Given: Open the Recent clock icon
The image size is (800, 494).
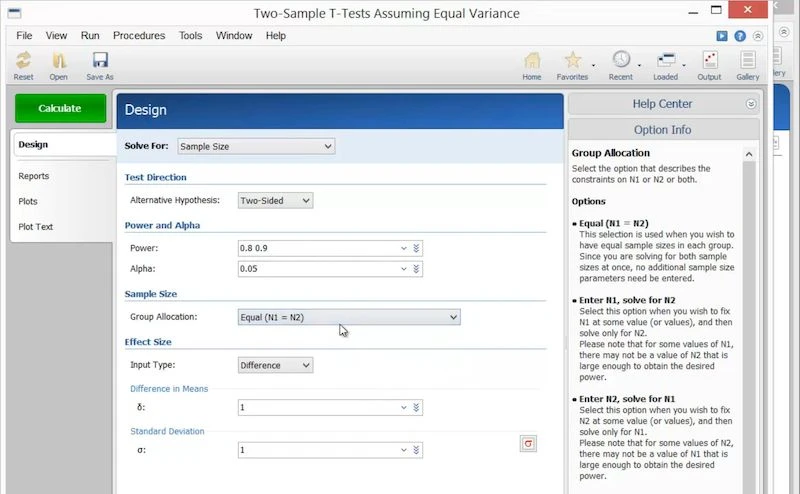Looking at the screenshot, I should [x=621, y=60].
